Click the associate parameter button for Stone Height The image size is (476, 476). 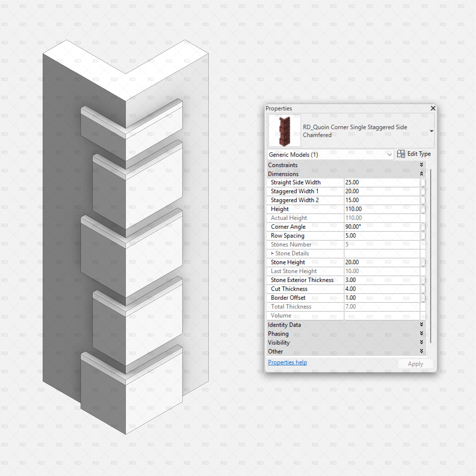423,262
